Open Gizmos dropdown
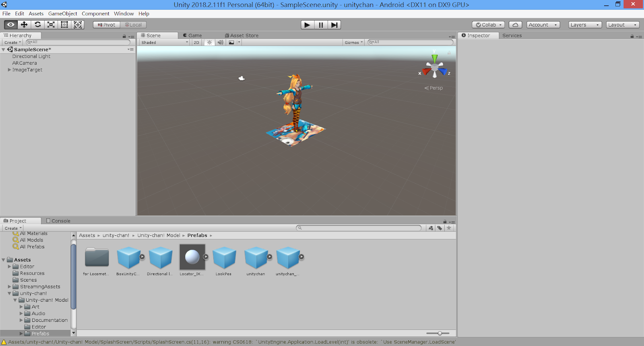This screenshot has height=346, width=644. [x=354, y=42]
